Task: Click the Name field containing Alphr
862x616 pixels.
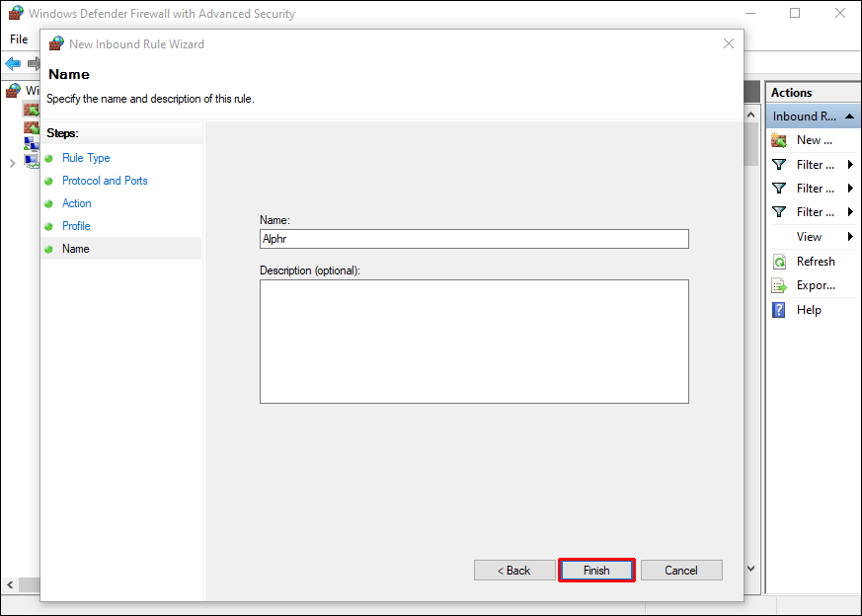Action: tap(474, 239)
